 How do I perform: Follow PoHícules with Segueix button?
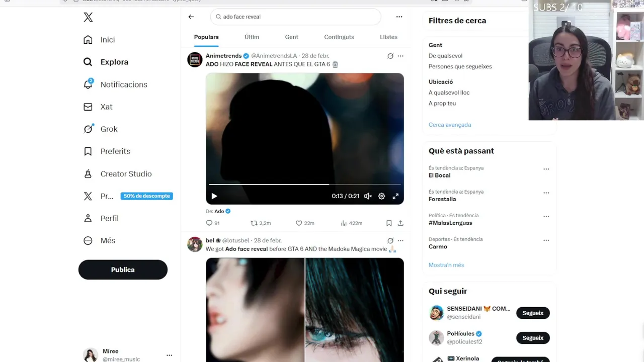pyautogui.click(x=533, y=338)
